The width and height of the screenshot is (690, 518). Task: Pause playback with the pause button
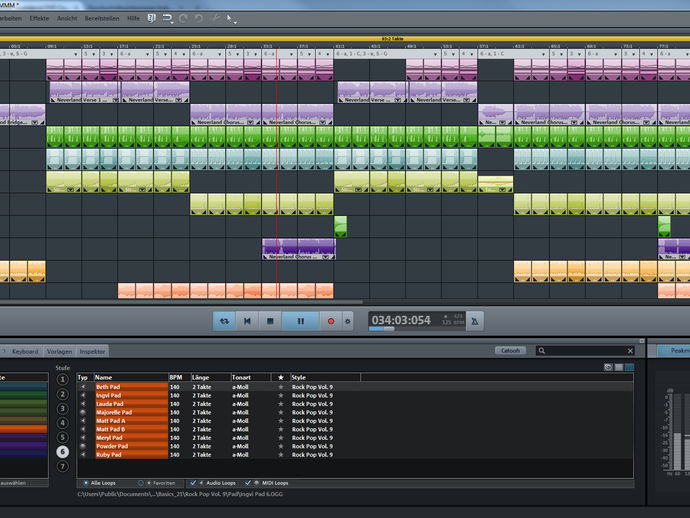[x=300, y=321]
